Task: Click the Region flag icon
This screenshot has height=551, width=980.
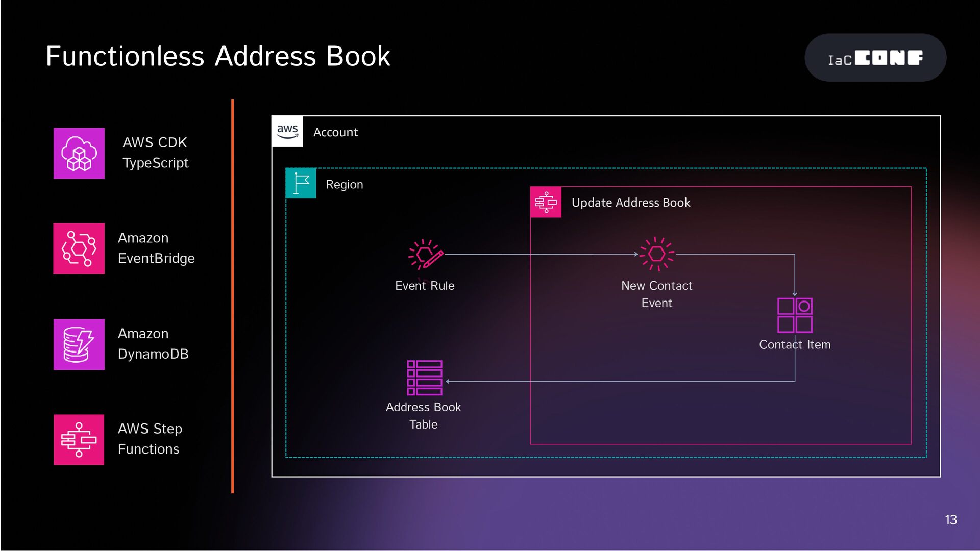Action: (301, 183)
